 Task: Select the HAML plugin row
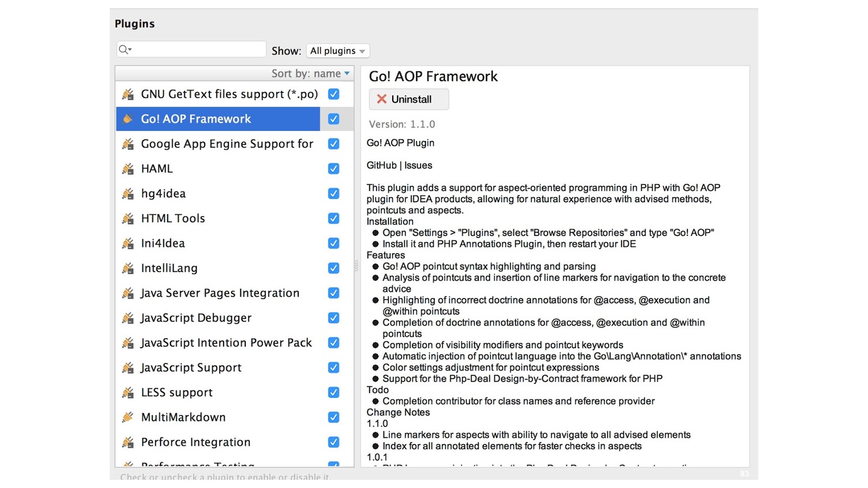[234, 169]
